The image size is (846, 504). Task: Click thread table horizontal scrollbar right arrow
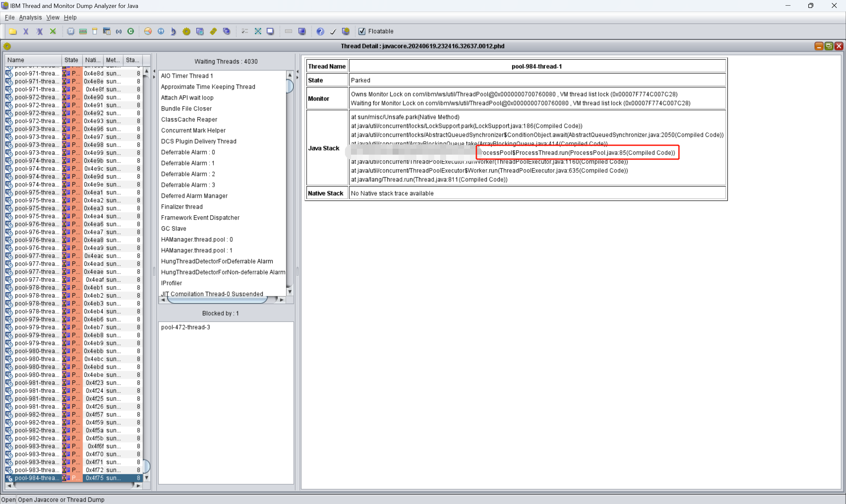pyautogui.click(x=138, y=486)
